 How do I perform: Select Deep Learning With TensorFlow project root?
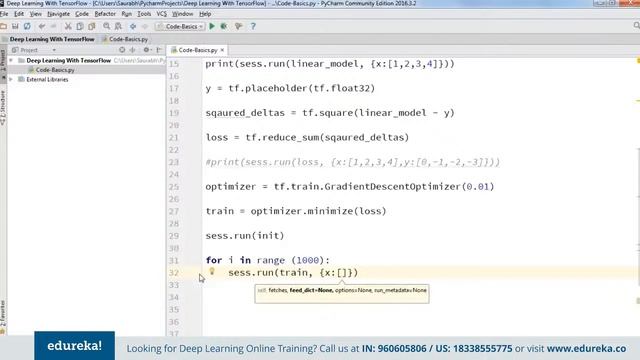[69, 60]
